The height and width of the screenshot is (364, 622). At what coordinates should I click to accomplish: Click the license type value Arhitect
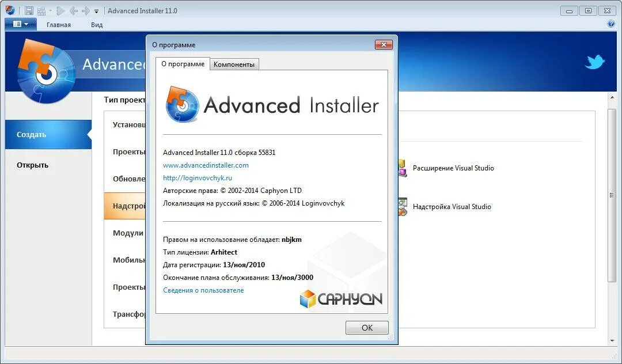click(223, 252)
